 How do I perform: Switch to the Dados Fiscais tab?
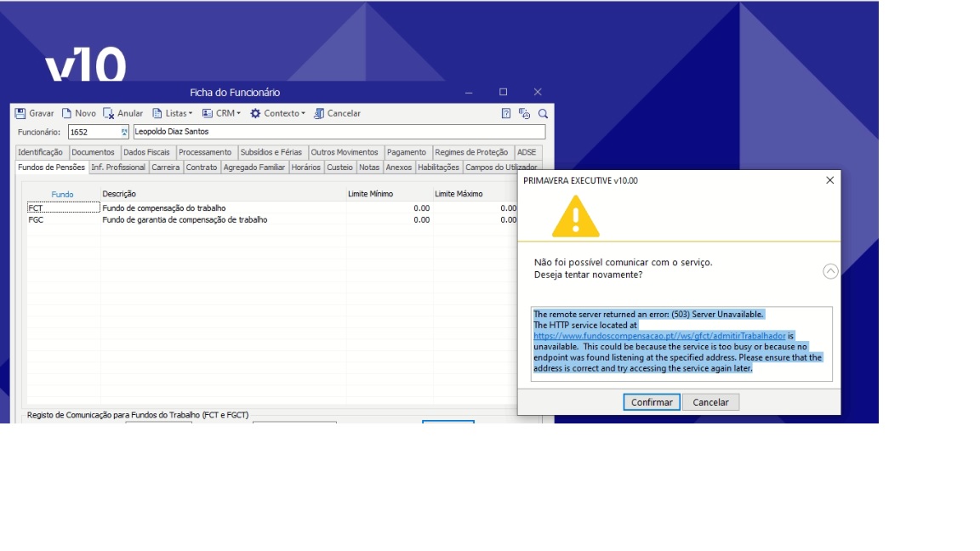pyautogui.click(x=146, y=152)
